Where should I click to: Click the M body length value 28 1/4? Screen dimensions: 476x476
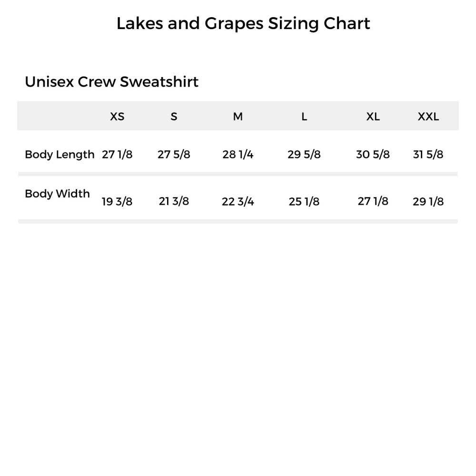tap(238, 155)
